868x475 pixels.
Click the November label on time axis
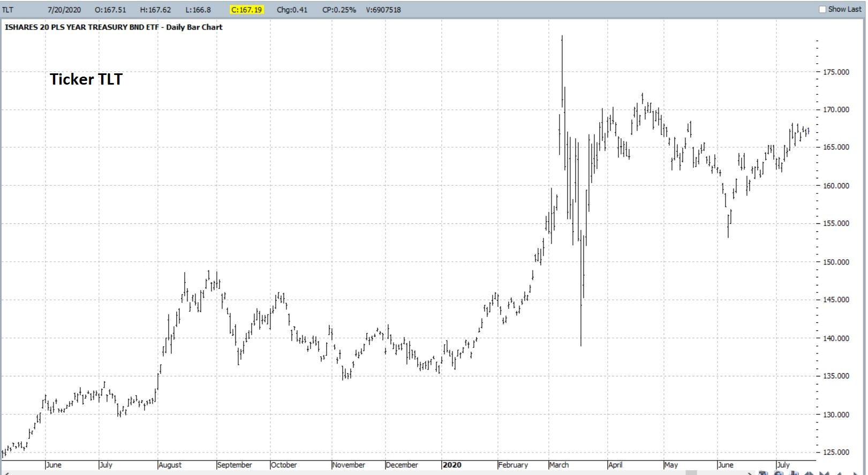click(x=349, y=465)
